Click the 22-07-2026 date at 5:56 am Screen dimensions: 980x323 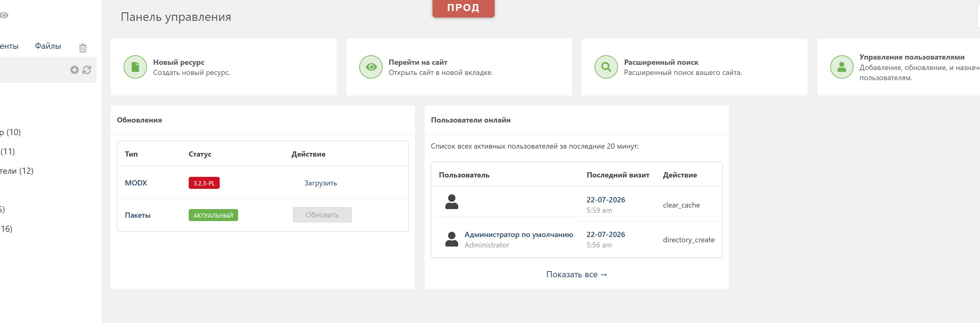pyautogui.click(x=606, y=234)
